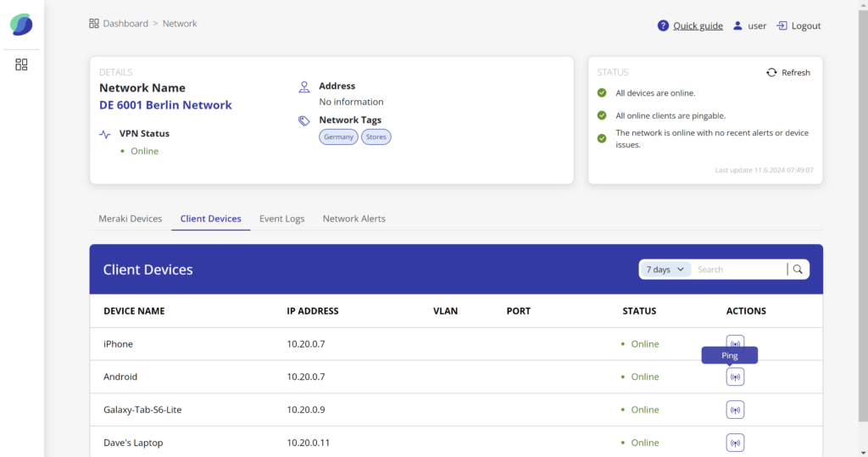Click the iPhone device name
868x457 pixels.
pos(118,344)
